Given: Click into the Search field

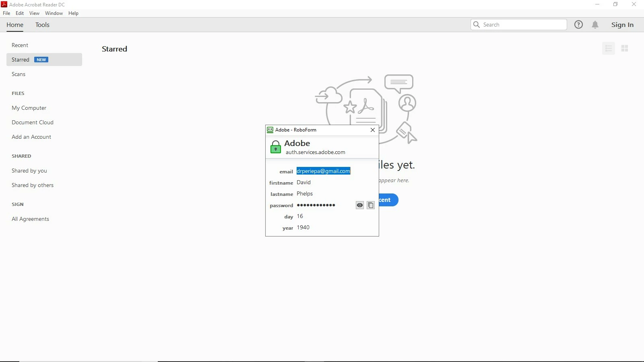Looking at the screenshot, I should 518,25.
